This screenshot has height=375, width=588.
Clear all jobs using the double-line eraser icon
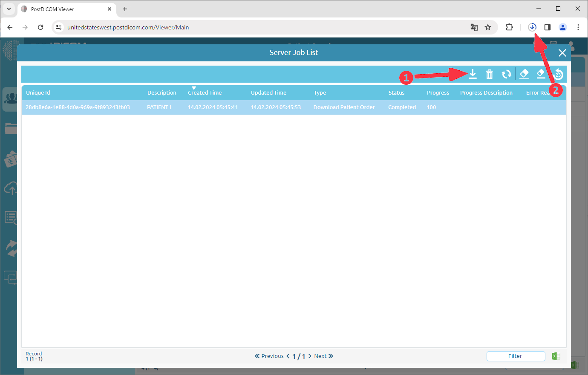[x=541, y=74]
